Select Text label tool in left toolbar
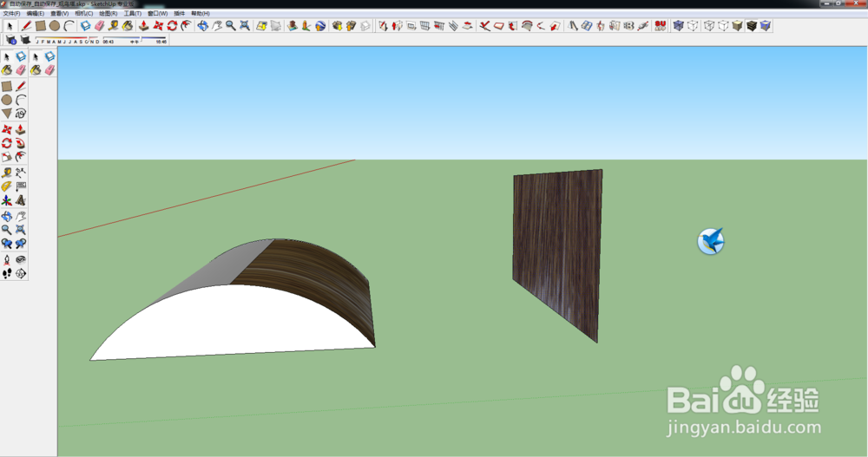 click(21, 186)
